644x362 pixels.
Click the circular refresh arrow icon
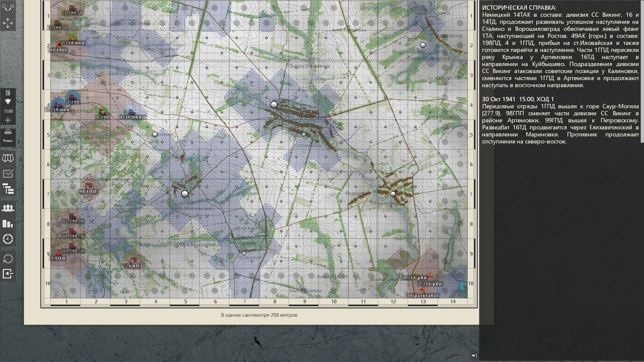pyautogui.click(x=8, y=259)
